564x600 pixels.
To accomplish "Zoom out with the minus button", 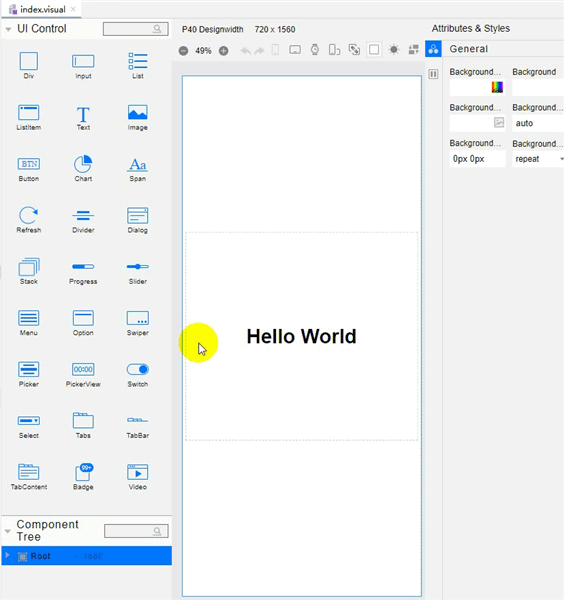I will [183, 51].
